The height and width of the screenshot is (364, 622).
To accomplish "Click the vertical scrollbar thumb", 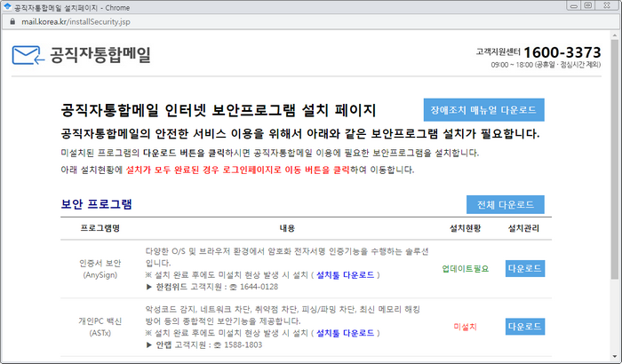I will [615, 159].
